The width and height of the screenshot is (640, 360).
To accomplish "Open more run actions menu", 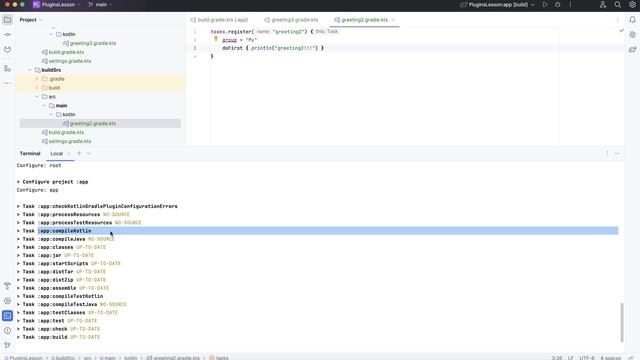I will (x=570, y=4).
